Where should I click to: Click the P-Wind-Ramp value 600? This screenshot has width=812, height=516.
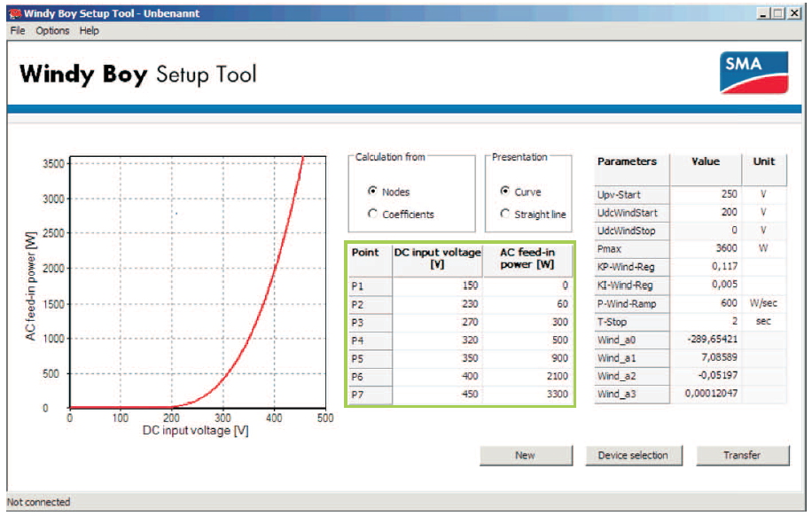coord(706,303)
